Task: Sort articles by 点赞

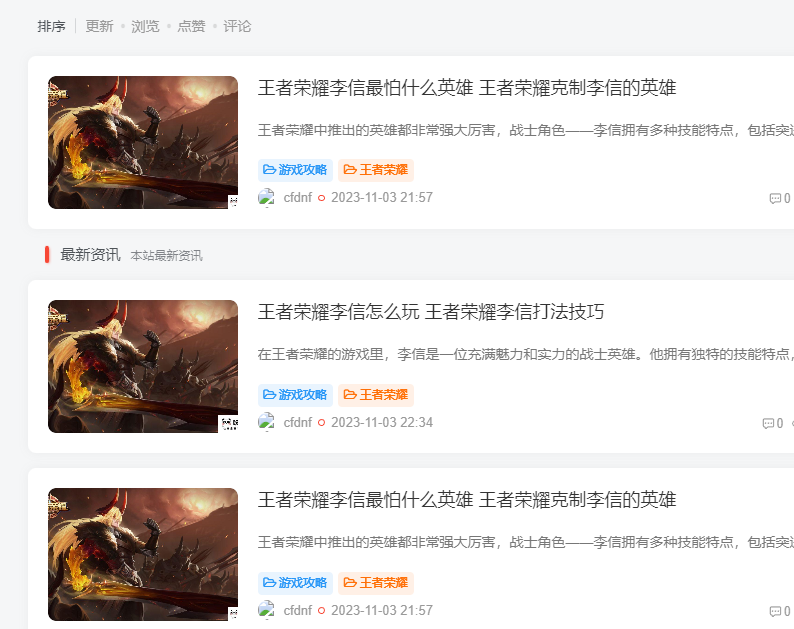Action: point(191,26)
